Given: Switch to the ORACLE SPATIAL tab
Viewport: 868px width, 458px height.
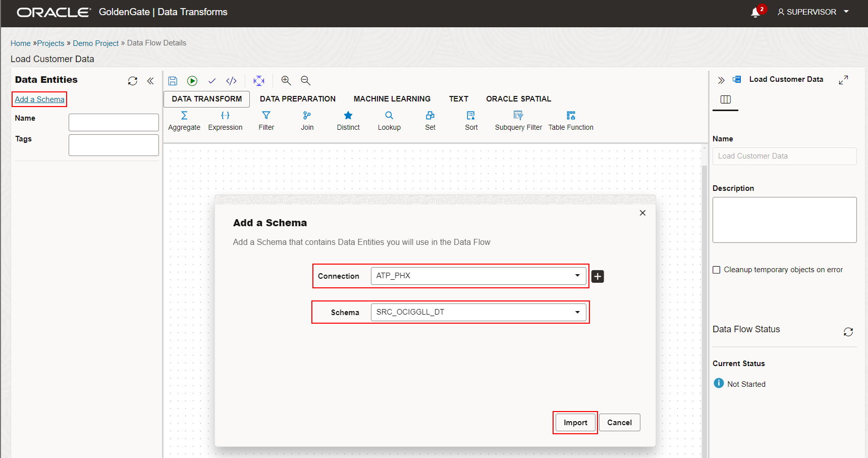Looking at the screenshot, I should pyautogui.click(x=518, y=98).
